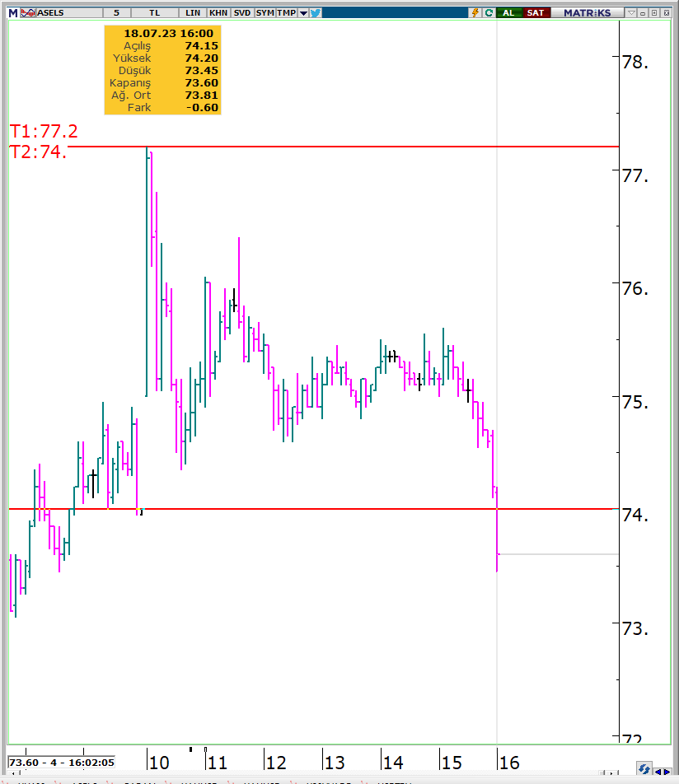This screenshot has height=784, width=679.
Task: Click the 73. price axis label
Action: pyautogui.click(x=635, y=628)
